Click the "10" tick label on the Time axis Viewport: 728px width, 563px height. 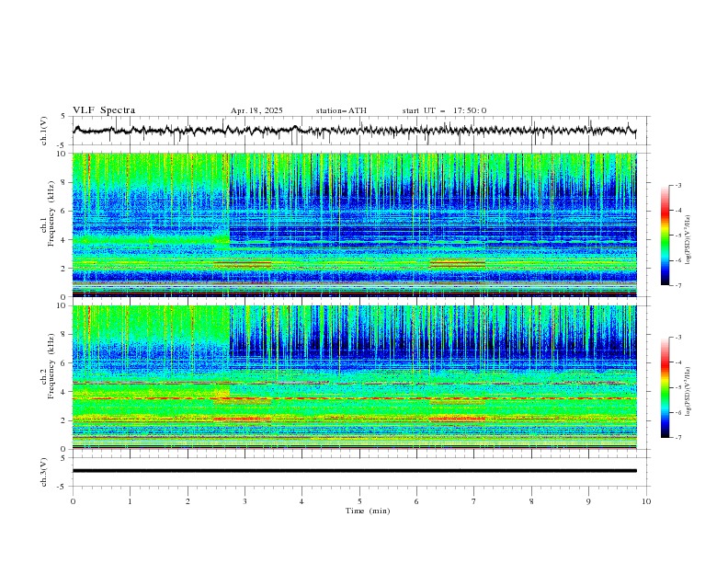[x=646, y=501]
